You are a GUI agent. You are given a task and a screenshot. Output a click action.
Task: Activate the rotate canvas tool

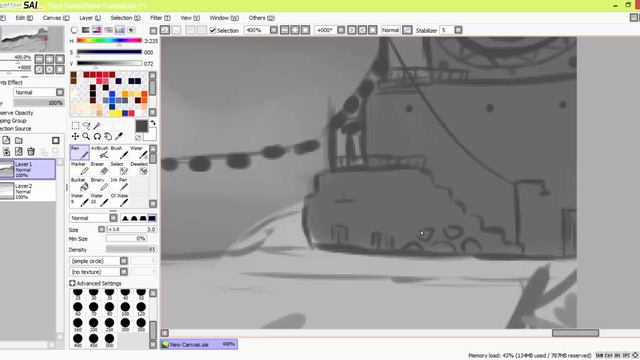pos(97,136)
